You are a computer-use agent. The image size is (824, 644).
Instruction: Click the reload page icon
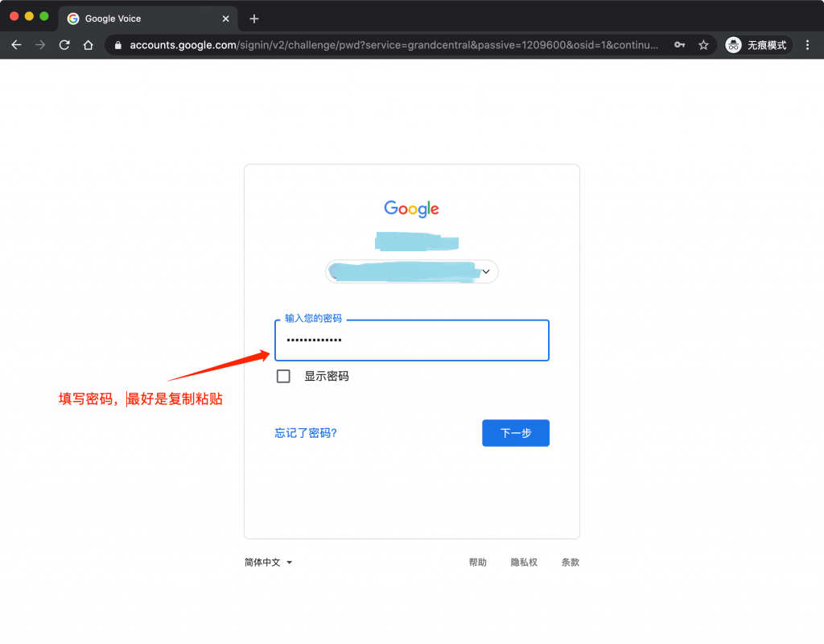pos(64,45)
